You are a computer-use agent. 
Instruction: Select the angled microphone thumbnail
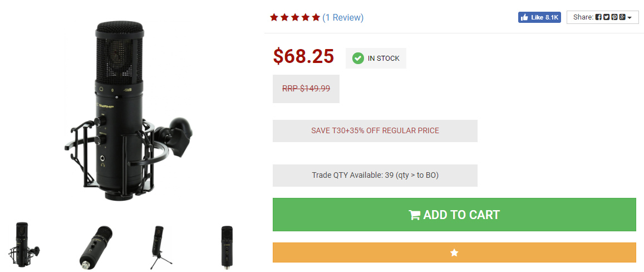tap(96, 247)
